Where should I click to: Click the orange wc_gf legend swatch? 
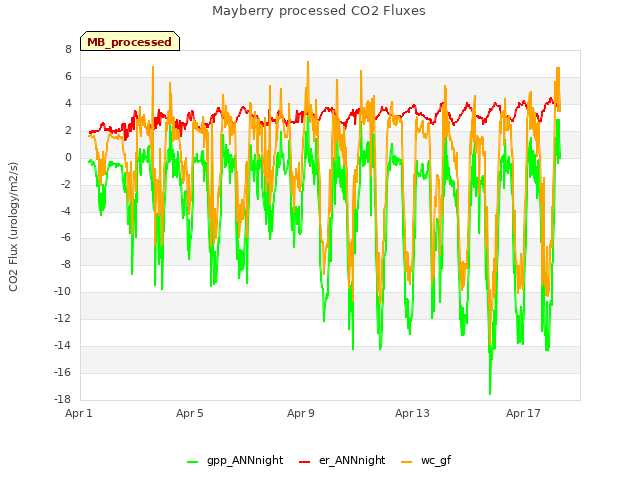(407, 462)
